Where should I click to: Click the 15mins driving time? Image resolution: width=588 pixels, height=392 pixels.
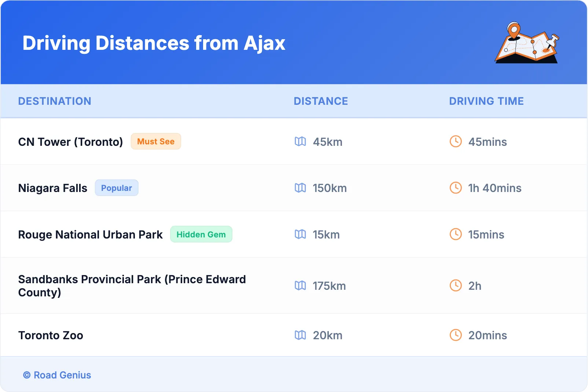486,234
